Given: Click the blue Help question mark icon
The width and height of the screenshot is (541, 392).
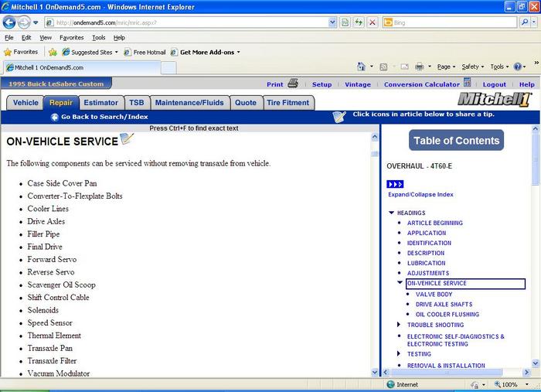Looking at the screenshot, I should click(518, 66).
